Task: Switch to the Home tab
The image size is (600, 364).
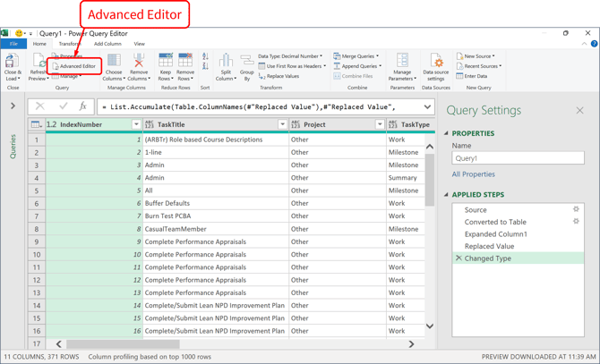Action: 39,44
